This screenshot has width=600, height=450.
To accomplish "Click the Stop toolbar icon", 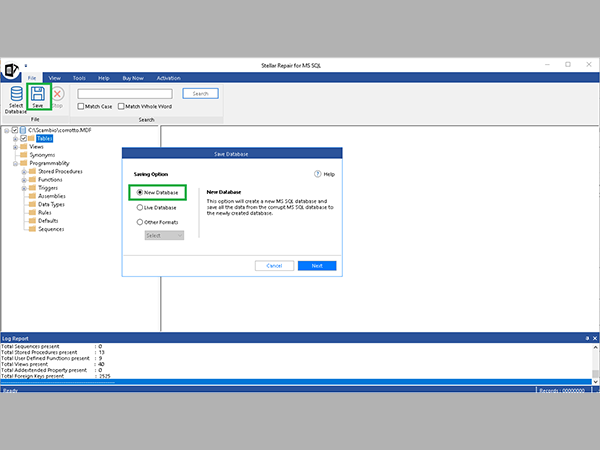I will [57, 93].
